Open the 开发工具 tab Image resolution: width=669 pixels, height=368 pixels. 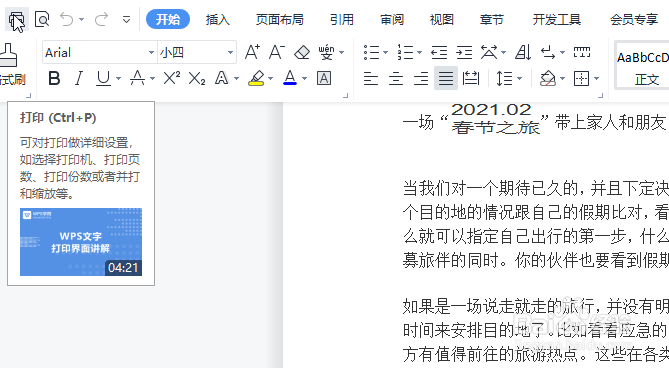tap(556, 20)
